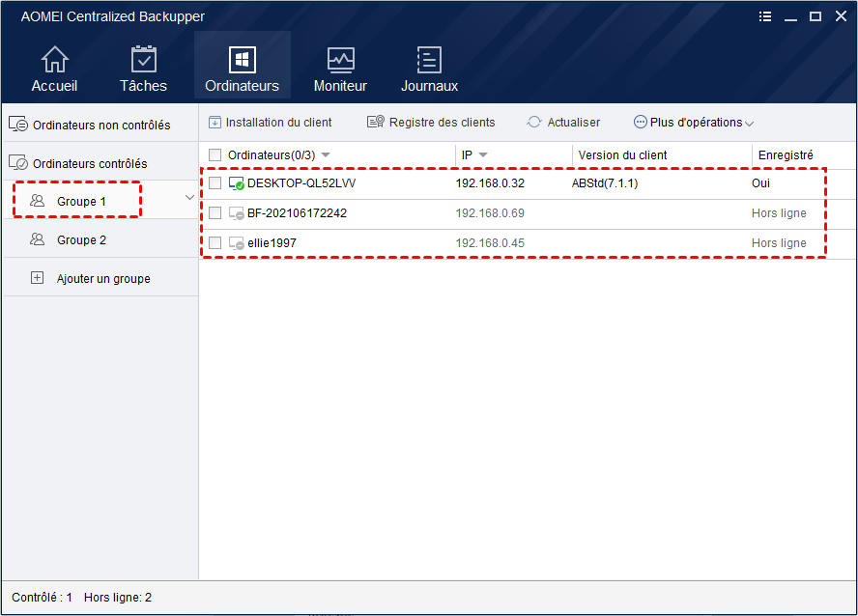Select the Ordinateurs Windows icon
Screen dimensions: 858x616
[x=242, y=59]
